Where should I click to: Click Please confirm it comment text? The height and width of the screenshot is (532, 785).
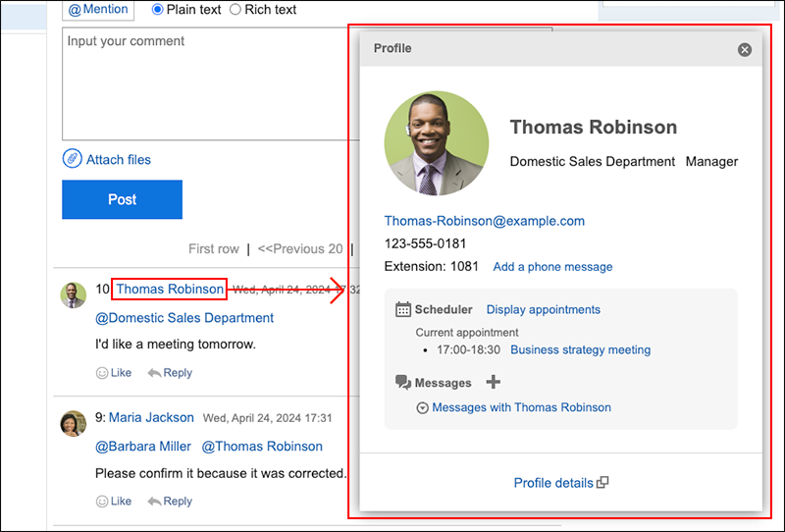coord(221,473)
